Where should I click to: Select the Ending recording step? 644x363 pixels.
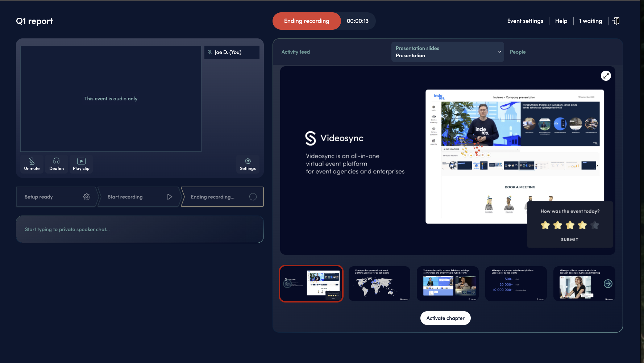pos(222,197)
